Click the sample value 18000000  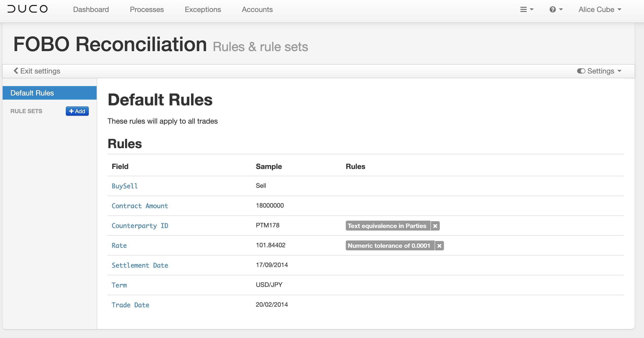coord(270,206)
